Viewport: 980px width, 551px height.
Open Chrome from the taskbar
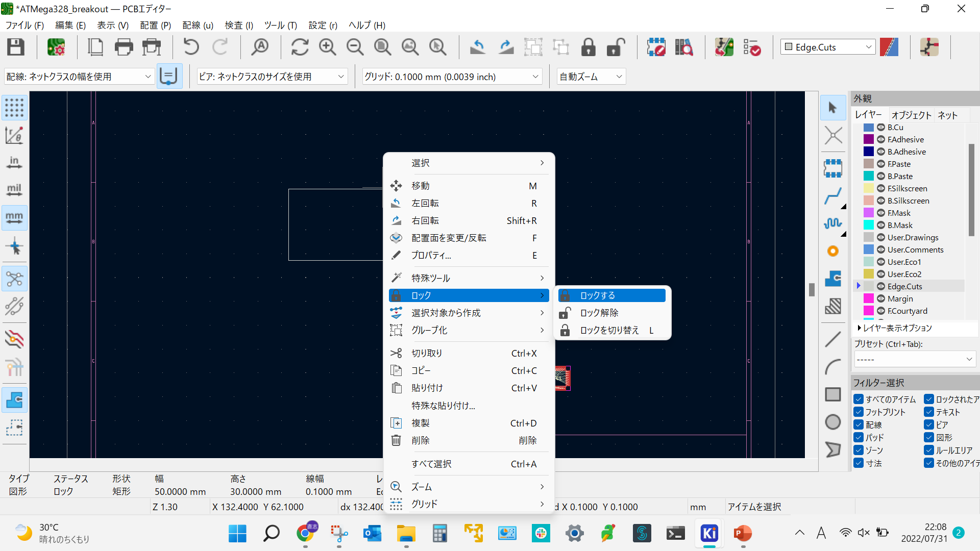305,533
